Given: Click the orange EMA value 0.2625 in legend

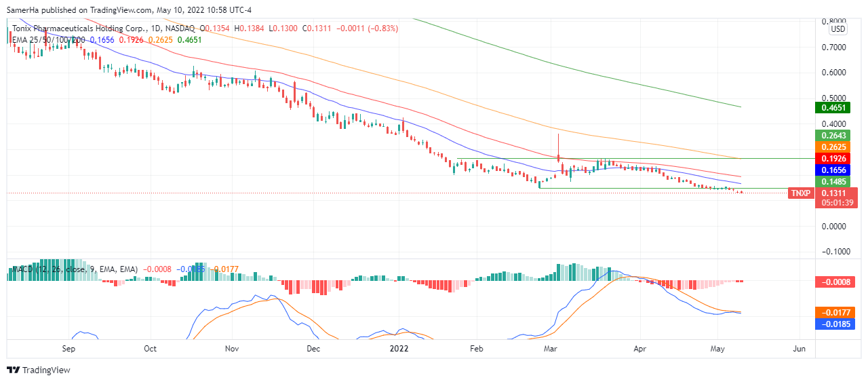Looking at the screenshot, I should tap(160, 40).
